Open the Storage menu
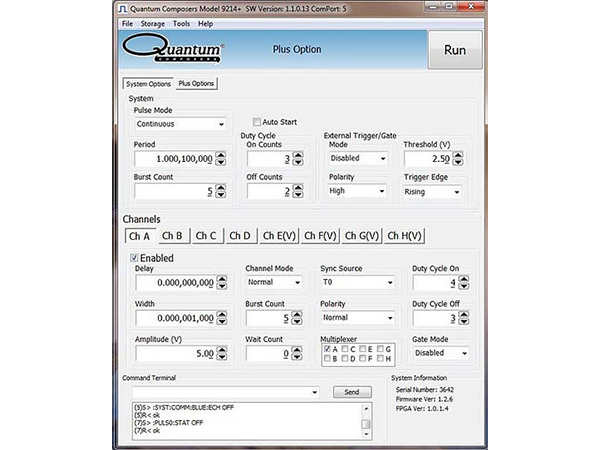The image size is (600, 450). pyautogui.click(x=152, y=24)
